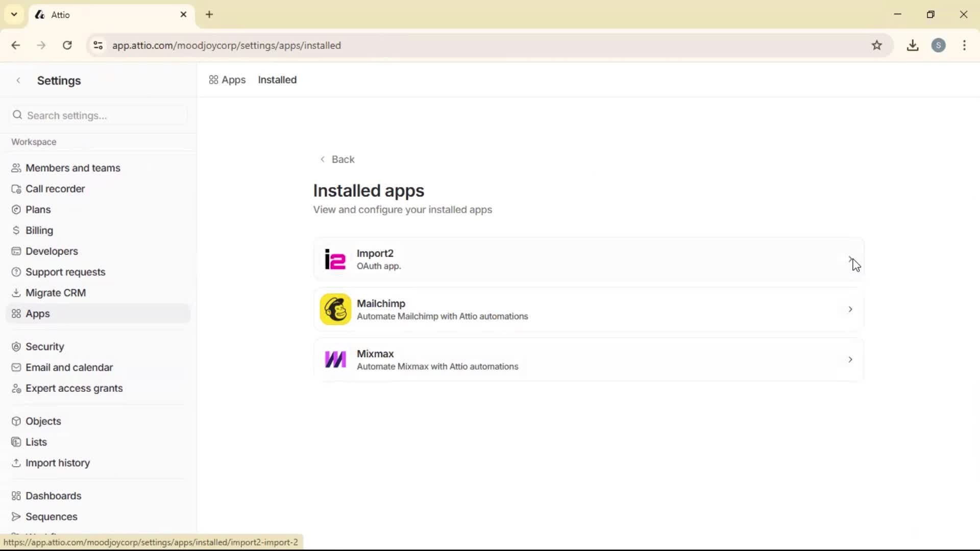The width and height of the screenshot is (980, 551).
Task: Click the Developers sidebar icon
Action: tap(16, 251)
